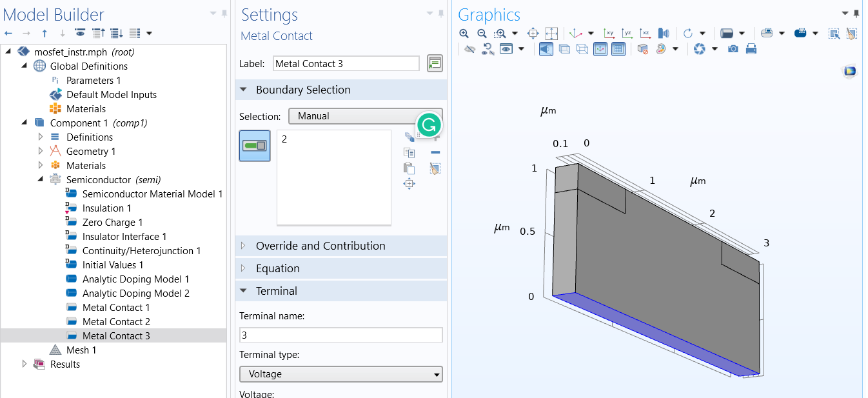Click inside the Terminal name input field
Image resolution: width=868 pixels, height=398 pixels.
(x=340, y=335)
